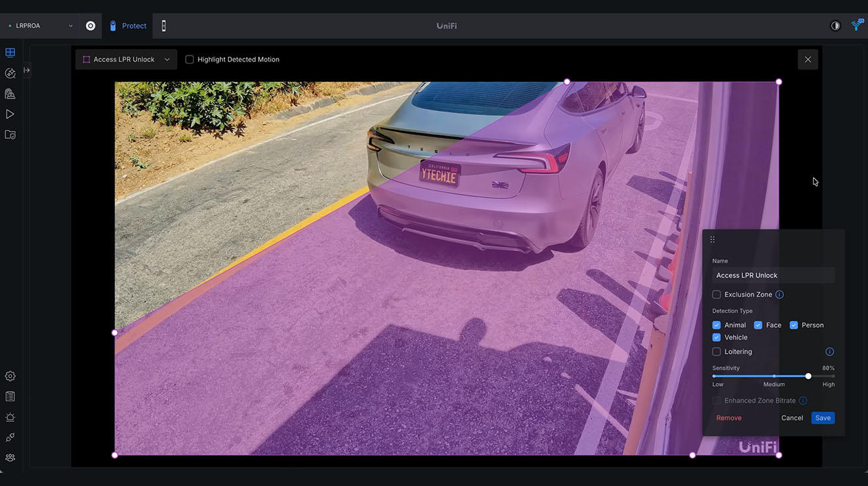Uncheck the Face detection type

[x=758, y=325]
